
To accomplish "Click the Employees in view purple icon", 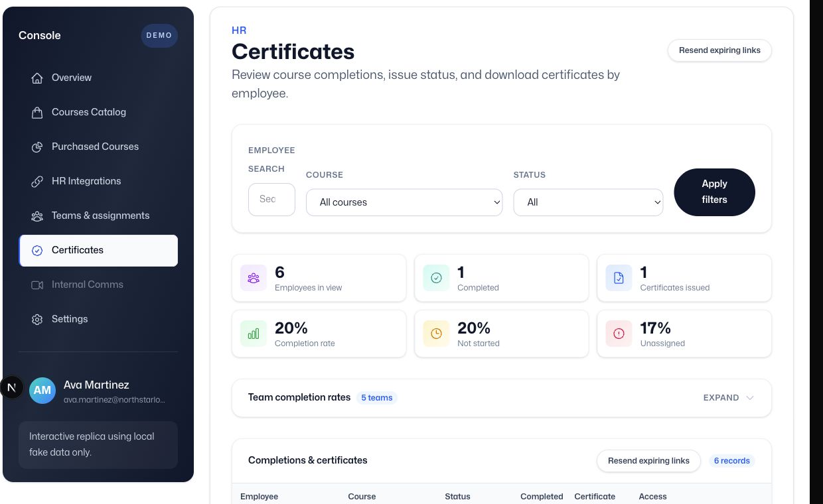I will tap(254, 278).
